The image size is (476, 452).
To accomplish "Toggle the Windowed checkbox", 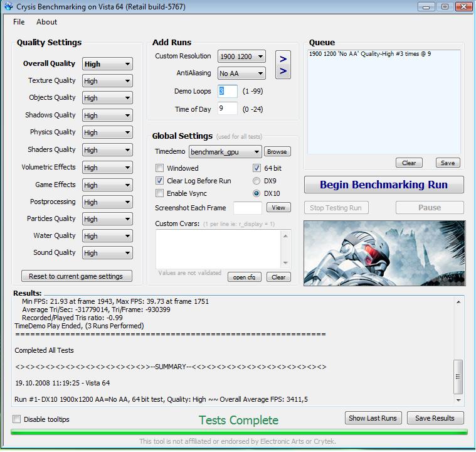I will [x=159, y=168].
